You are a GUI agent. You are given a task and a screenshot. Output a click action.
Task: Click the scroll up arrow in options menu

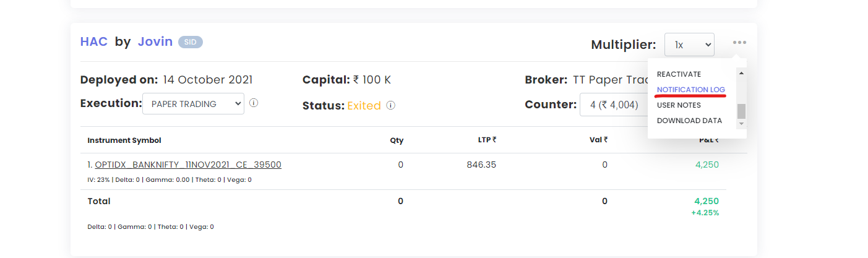tap(741, 73)
